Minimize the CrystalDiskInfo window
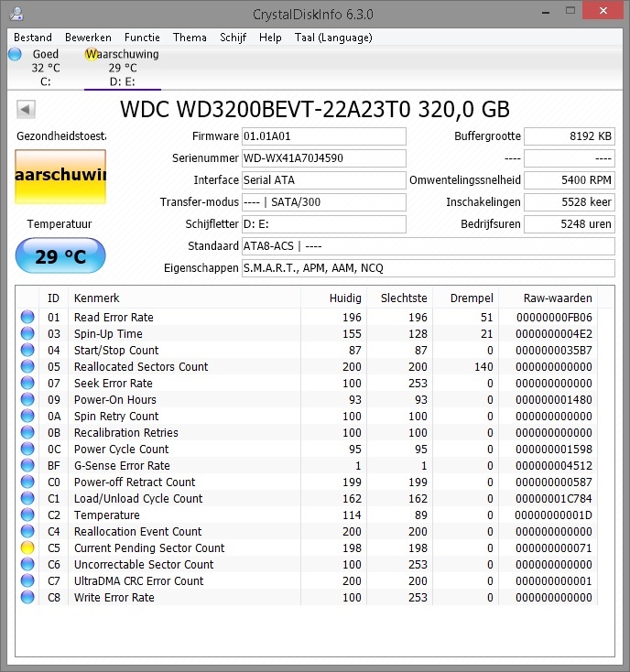 (546, 12)
